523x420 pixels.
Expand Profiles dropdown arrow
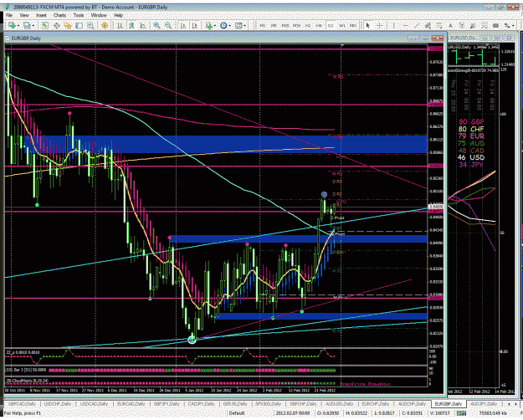[x=33, y=26]
